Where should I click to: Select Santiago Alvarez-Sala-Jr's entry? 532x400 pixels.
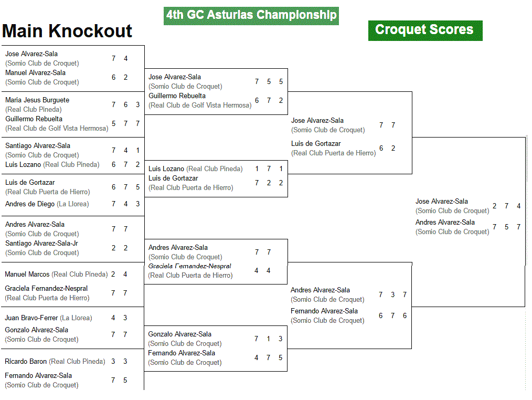41,244
